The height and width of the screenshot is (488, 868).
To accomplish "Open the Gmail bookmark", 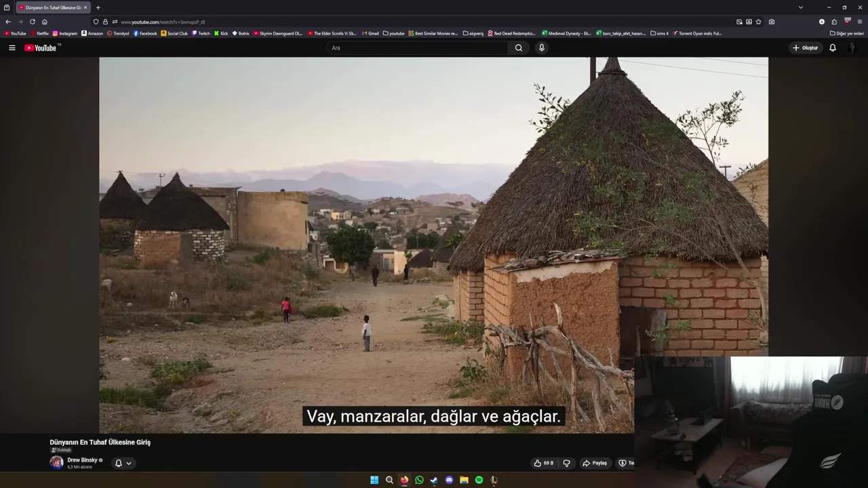I will coord(370,33).
